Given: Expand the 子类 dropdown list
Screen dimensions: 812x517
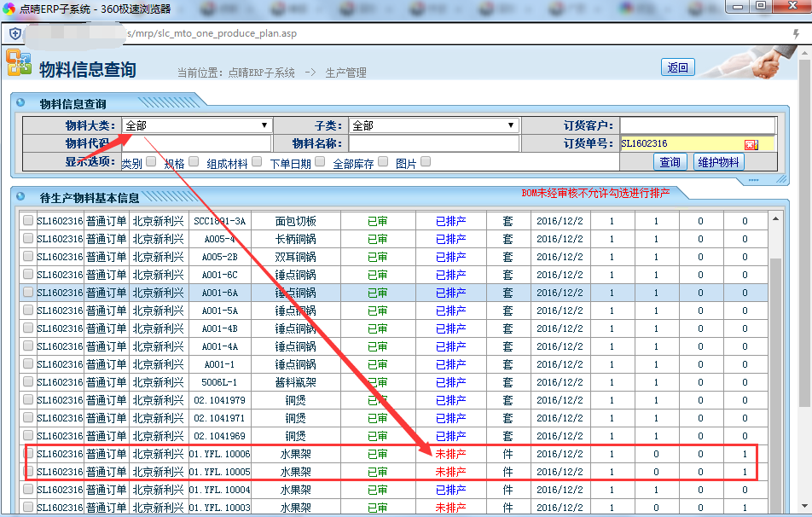Looking at the screenshot, I should [x=433, y=125].
